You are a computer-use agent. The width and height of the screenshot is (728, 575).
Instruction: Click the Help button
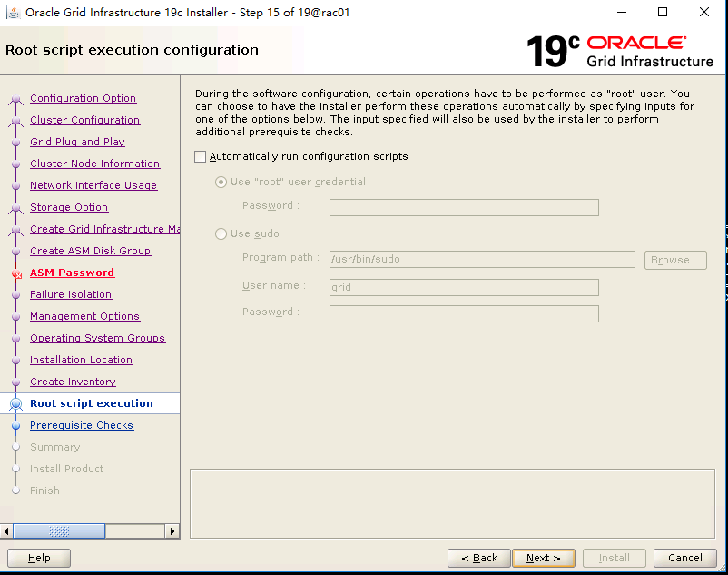39,559
